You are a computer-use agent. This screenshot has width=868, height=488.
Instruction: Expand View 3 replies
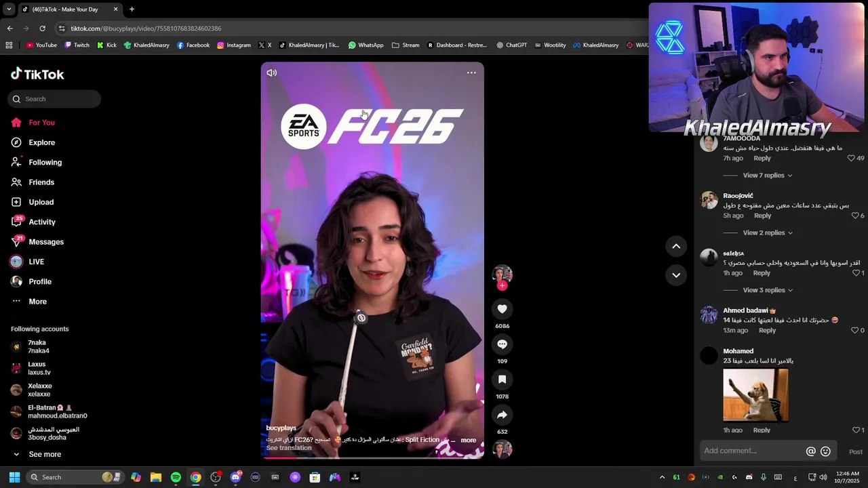tap(767, 290)
